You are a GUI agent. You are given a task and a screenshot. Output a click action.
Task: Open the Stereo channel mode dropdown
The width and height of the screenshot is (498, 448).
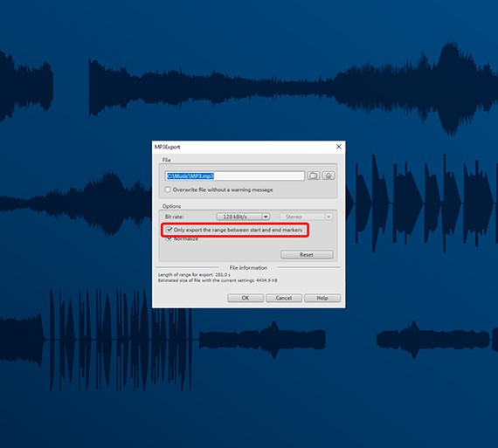click(306, 217)
